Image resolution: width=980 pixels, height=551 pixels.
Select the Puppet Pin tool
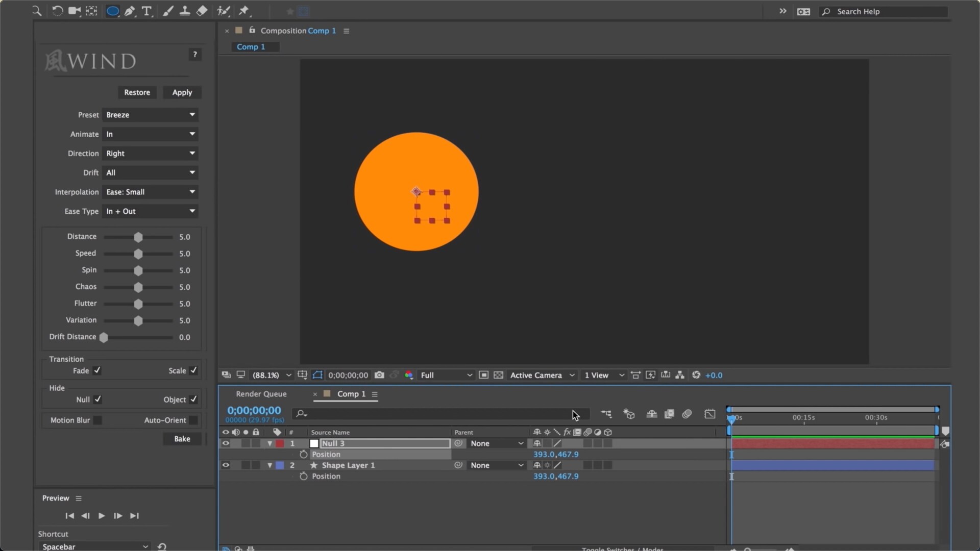pos(244,11)
